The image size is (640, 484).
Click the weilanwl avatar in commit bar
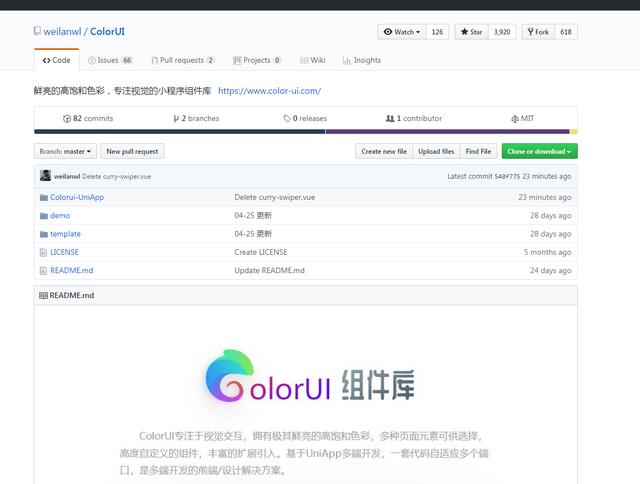(45, 175)
